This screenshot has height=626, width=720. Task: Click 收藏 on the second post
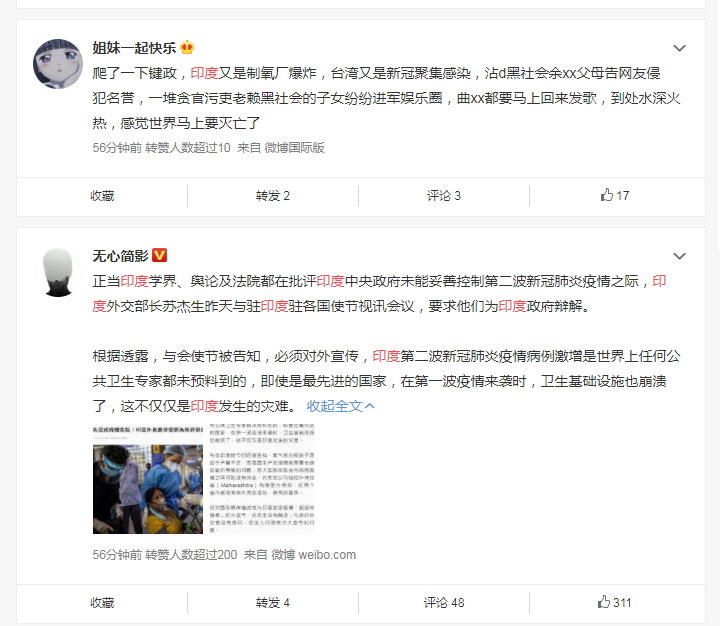coord(102,603)
